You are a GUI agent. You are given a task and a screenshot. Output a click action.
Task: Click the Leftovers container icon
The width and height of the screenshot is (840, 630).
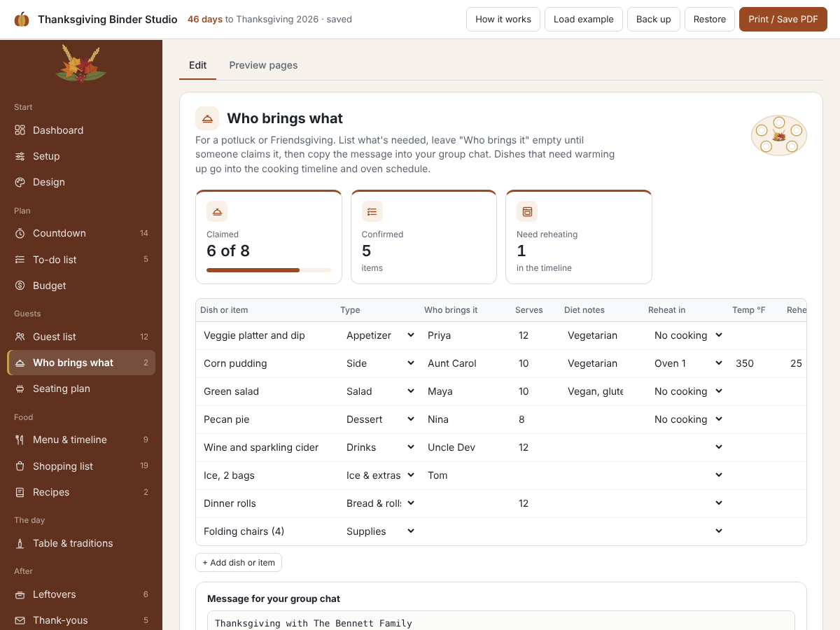(20, 594)
